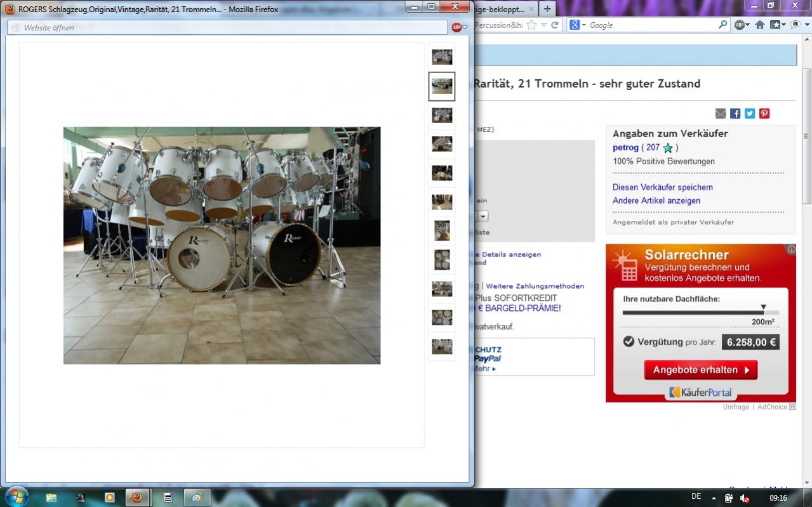Open a new tab in the main Firefox window
The image size is (812, 507).
(547, 9)
